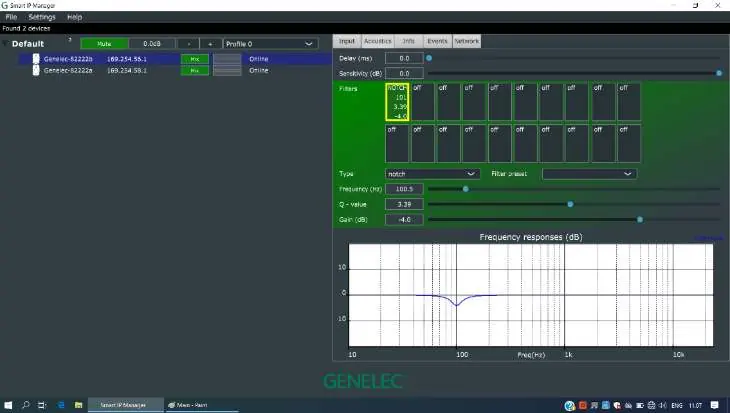The height and width of the screenshot is (413, 730).
Task: Select the off slot right of NOTCH filter
Action: [x=423, y=102]
